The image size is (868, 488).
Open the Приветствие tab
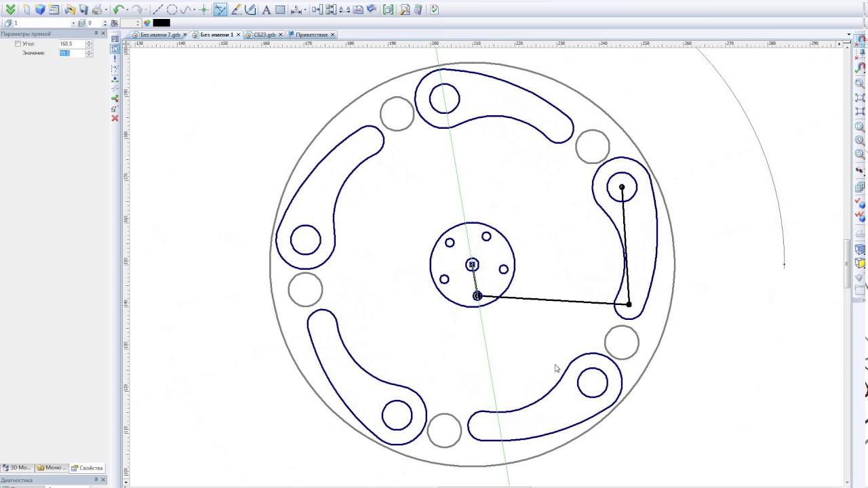pos(311,35)
